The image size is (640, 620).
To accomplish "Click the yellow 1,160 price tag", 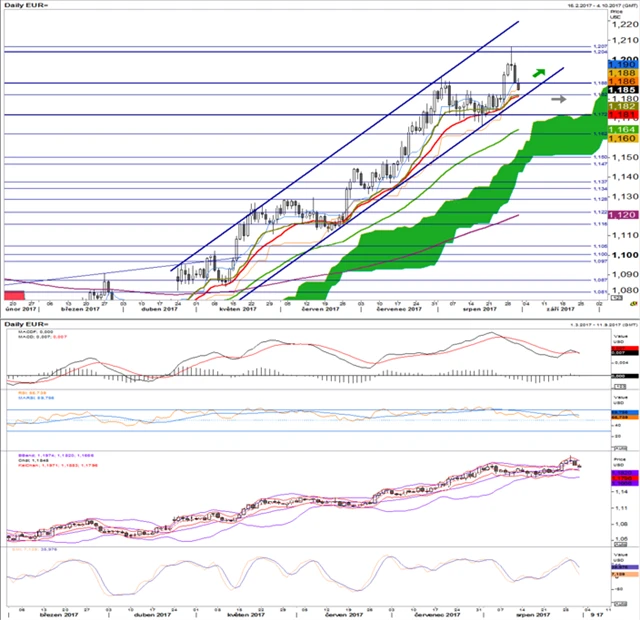I will tap(623, 138).
